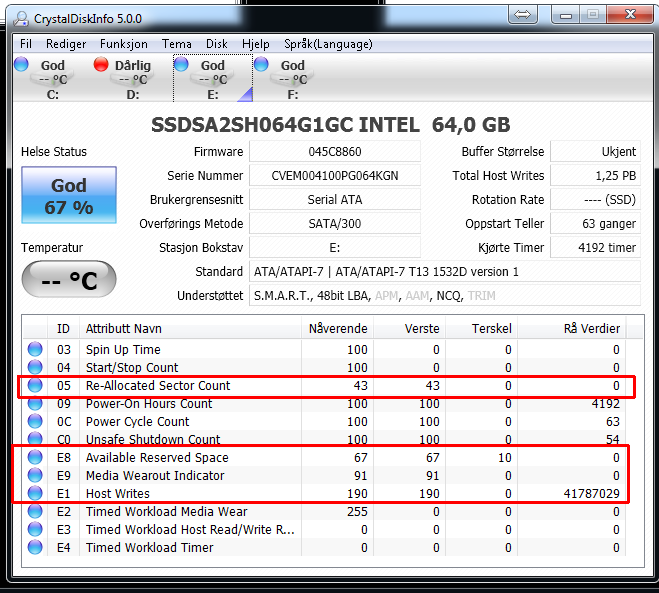Click the Overførings Metode SATA/300 field
This screenshot has width=659, height=593.
tap(335, 223)
